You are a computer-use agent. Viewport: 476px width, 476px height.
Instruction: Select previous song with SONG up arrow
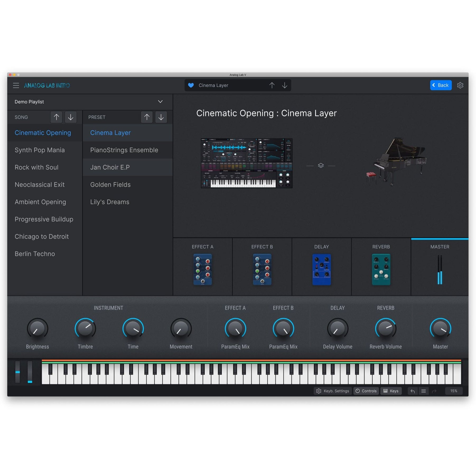(56, 117)
